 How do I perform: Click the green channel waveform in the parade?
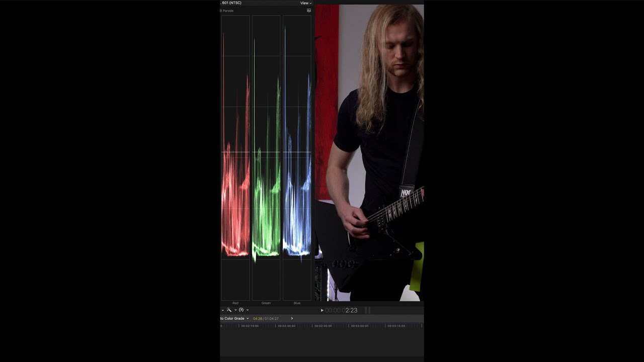click(x=266, y=158)
